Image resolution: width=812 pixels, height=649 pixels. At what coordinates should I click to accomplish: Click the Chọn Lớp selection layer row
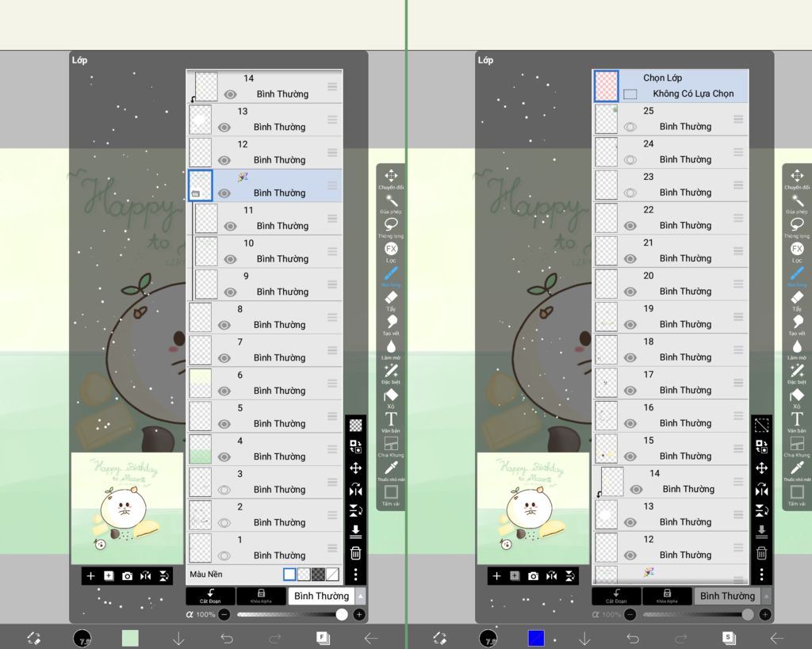tap(671, 86)
